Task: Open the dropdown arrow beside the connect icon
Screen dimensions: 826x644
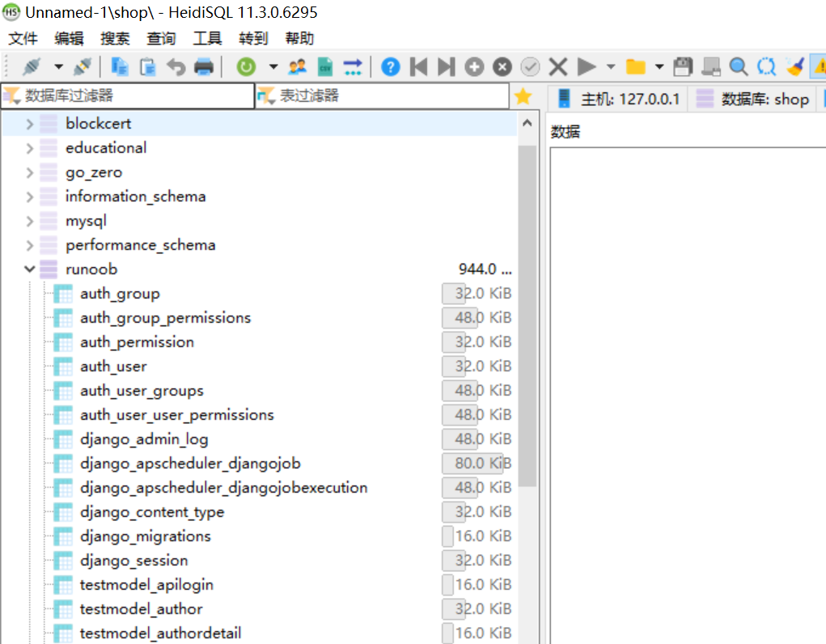Action: 58,67
